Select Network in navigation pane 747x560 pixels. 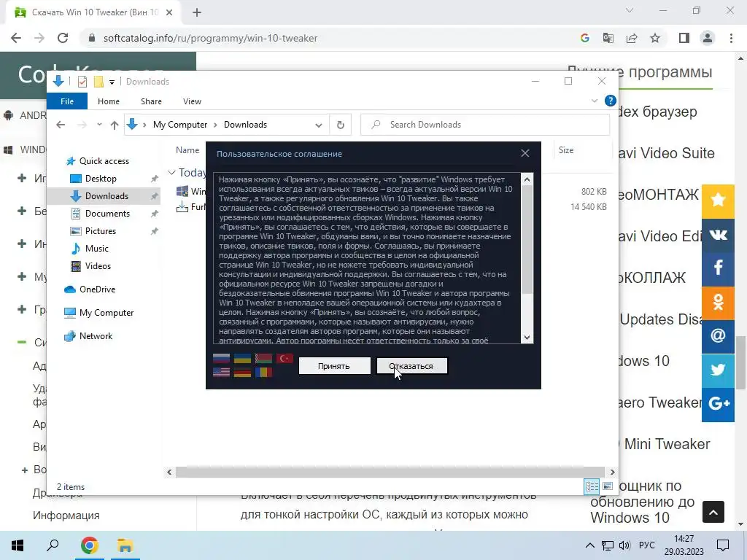(x=96, y=335)
